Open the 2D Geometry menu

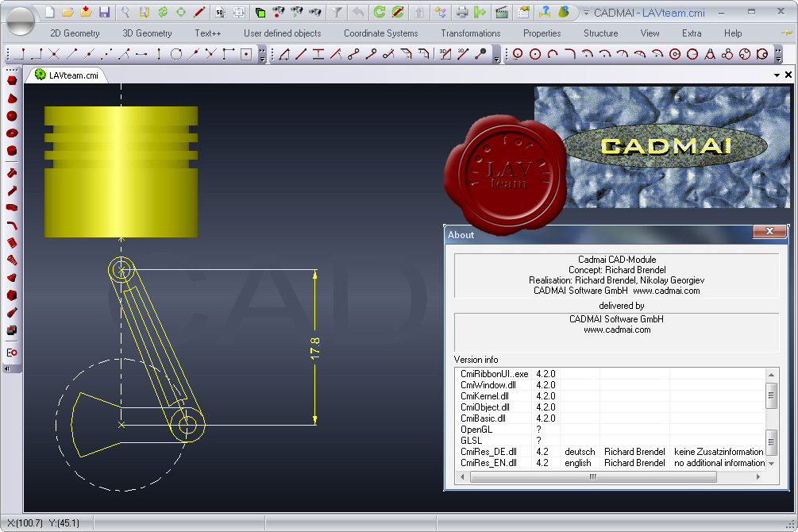tap(75, 33)
